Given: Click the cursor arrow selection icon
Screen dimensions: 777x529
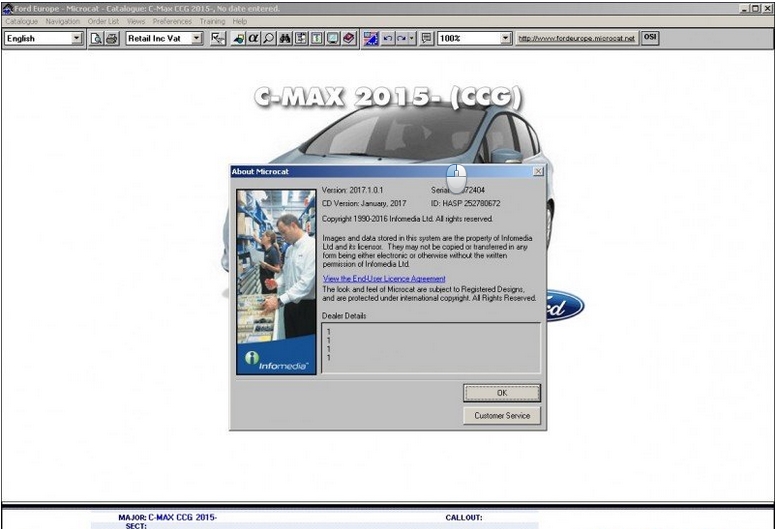Looking at the screenshot, I should 218,38.
